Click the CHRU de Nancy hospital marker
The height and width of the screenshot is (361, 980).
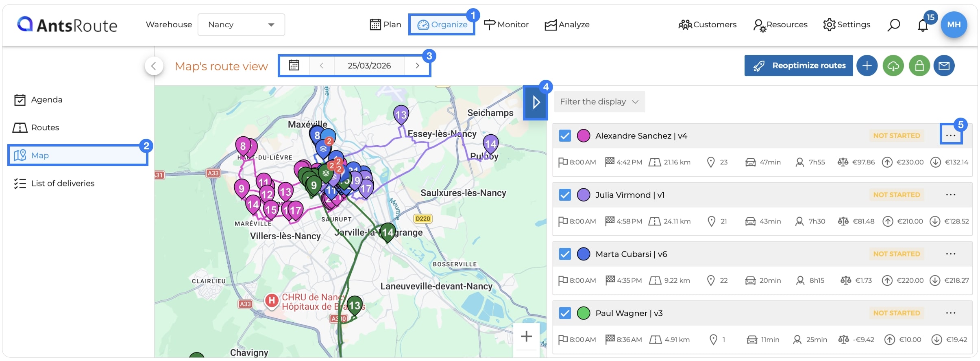[x=271, y=301]
